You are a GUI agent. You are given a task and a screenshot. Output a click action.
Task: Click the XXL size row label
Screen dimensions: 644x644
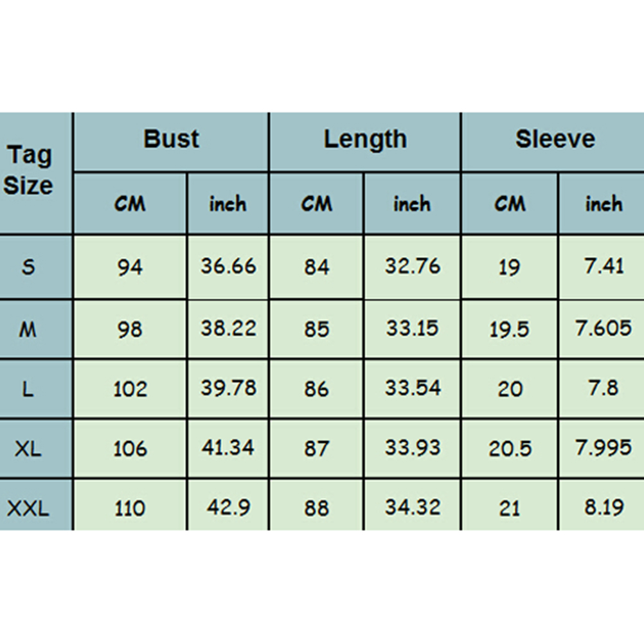point(28,508)
